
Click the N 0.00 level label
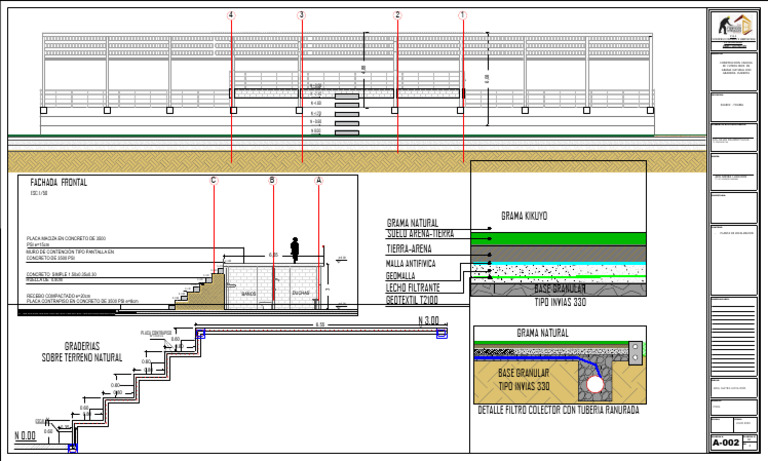25,436
